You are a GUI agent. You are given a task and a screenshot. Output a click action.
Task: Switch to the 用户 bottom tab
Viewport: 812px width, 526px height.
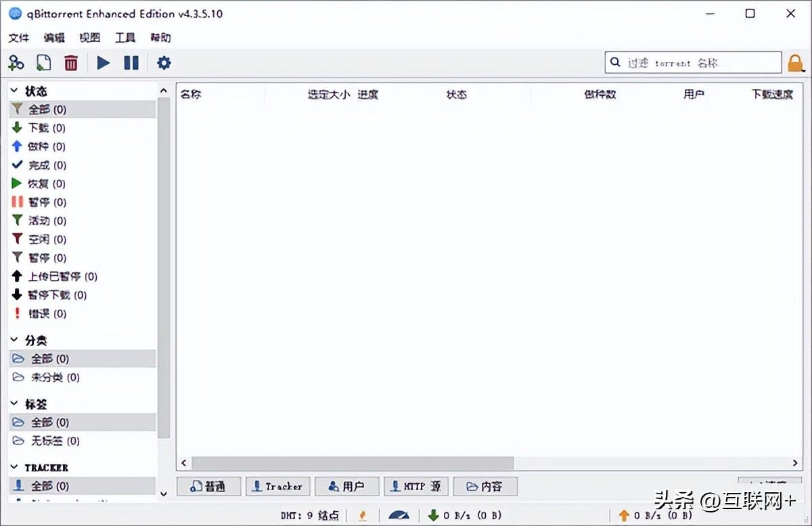[347, 486]
